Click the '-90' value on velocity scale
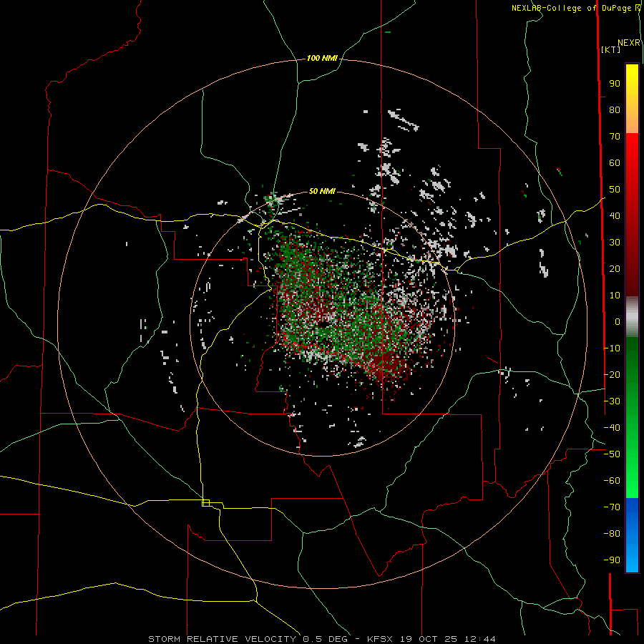The width and height of the screenshot is (644, 644). 612,560
